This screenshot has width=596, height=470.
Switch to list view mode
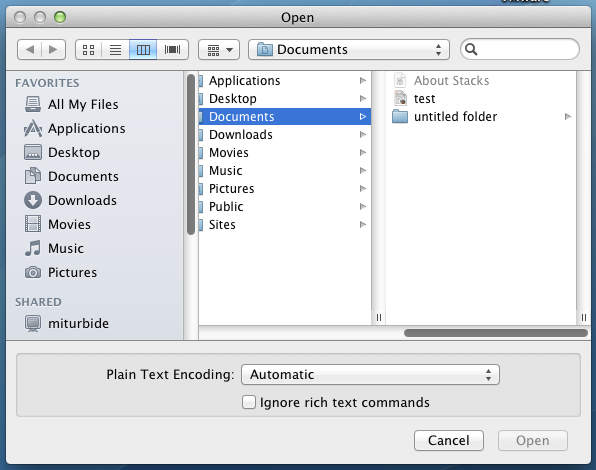(116, 50)
